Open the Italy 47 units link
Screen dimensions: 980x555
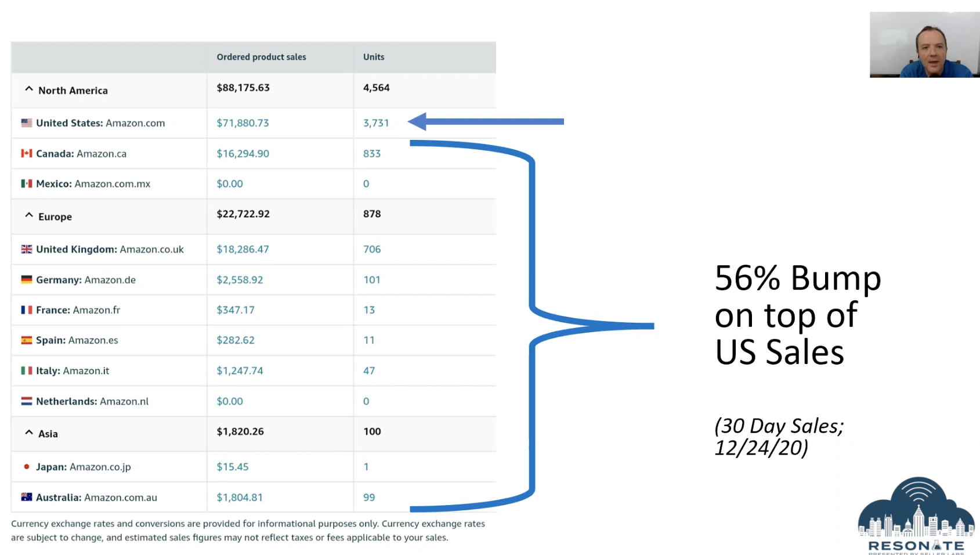(x=369, y=370)
